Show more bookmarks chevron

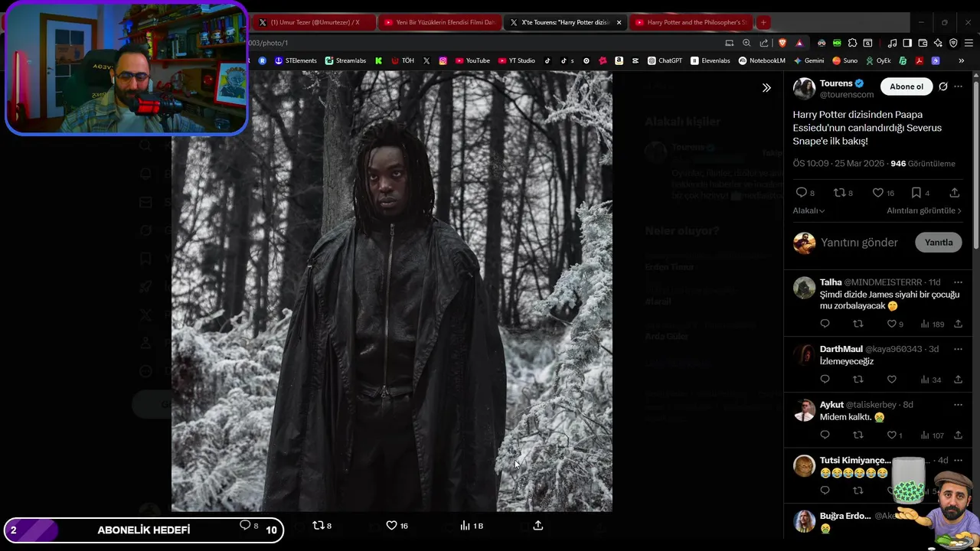(961, 60)
